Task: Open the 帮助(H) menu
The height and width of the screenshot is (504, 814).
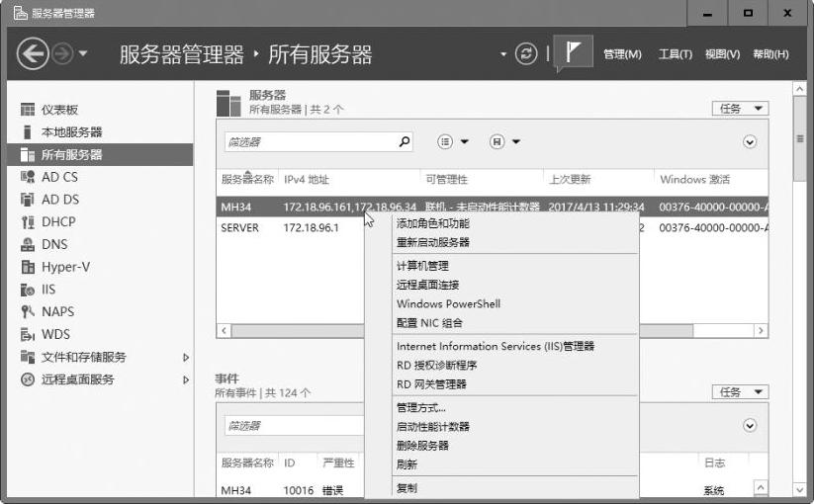Action: click(x=770, y=54)
